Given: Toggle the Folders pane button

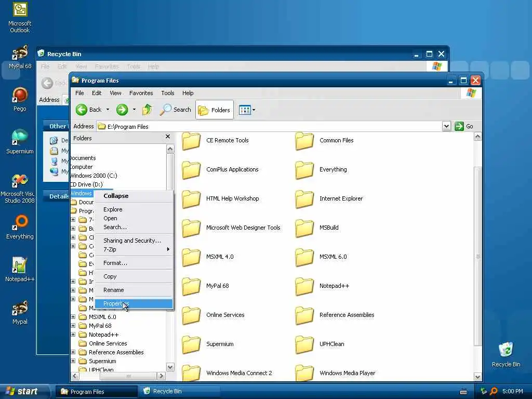Looking at the screenshot, I should click(215, 110).
